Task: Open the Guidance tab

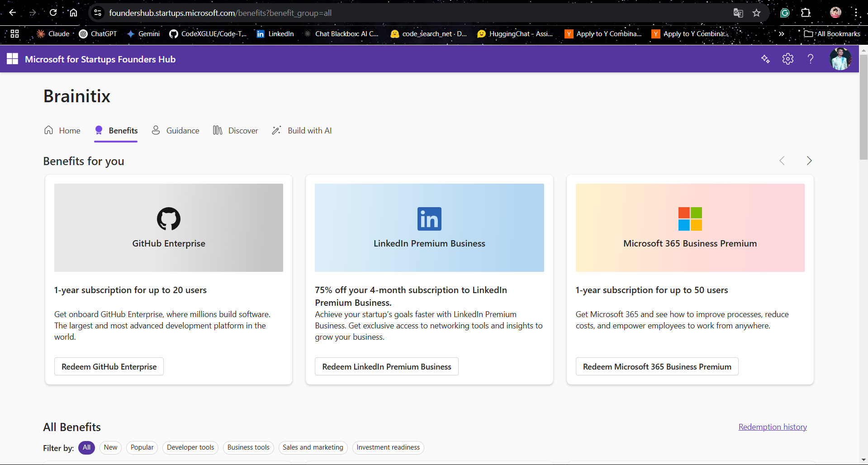Action: 175,130
